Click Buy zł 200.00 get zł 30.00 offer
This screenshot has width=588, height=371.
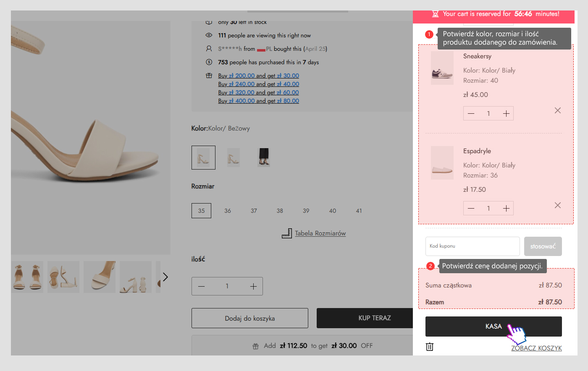(x=258, y=76)
